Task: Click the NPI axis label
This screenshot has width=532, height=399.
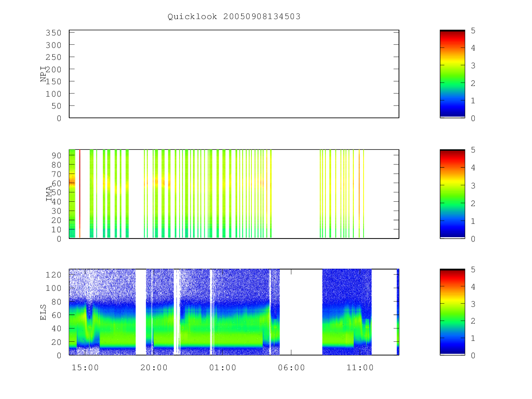Action: click(43, 74)
